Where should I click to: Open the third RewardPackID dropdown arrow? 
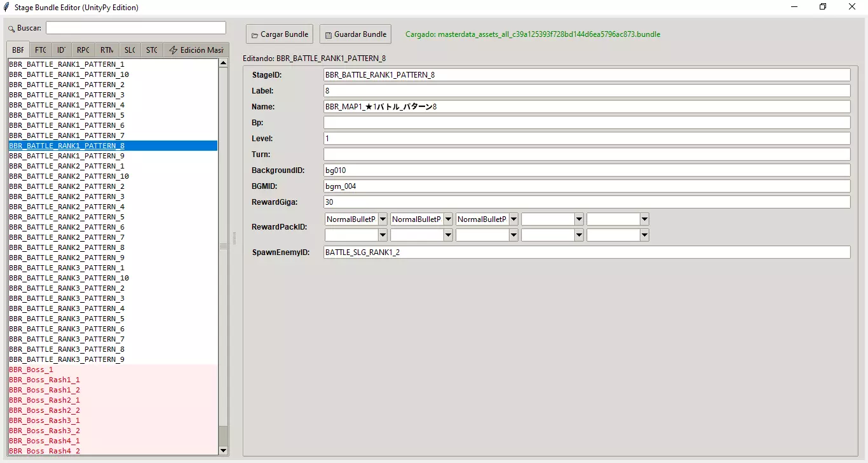[513, 219]
